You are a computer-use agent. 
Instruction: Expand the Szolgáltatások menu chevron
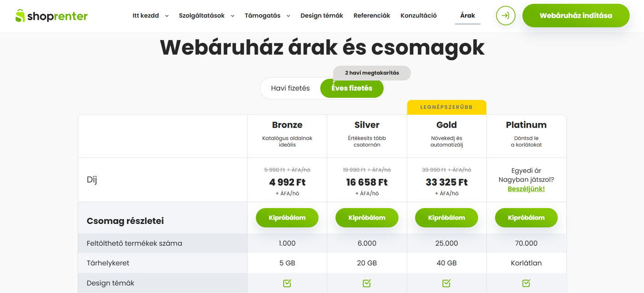pos(232,16)
